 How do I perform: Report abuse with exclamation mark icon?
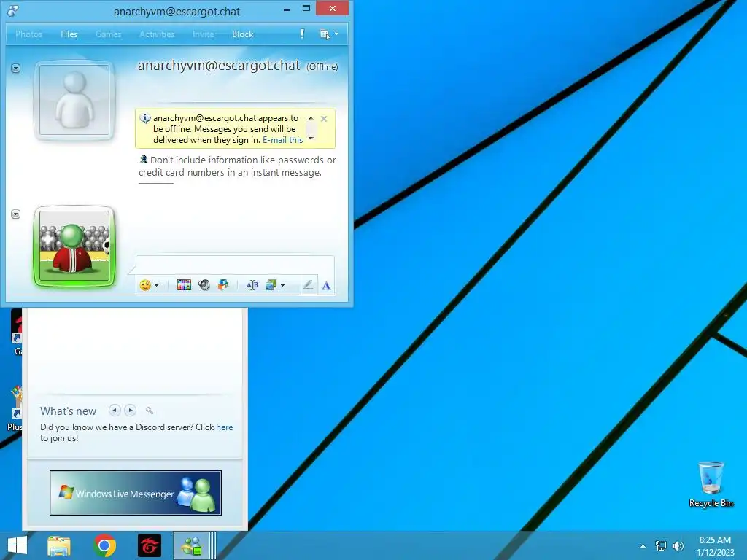[x=302, y=34]
